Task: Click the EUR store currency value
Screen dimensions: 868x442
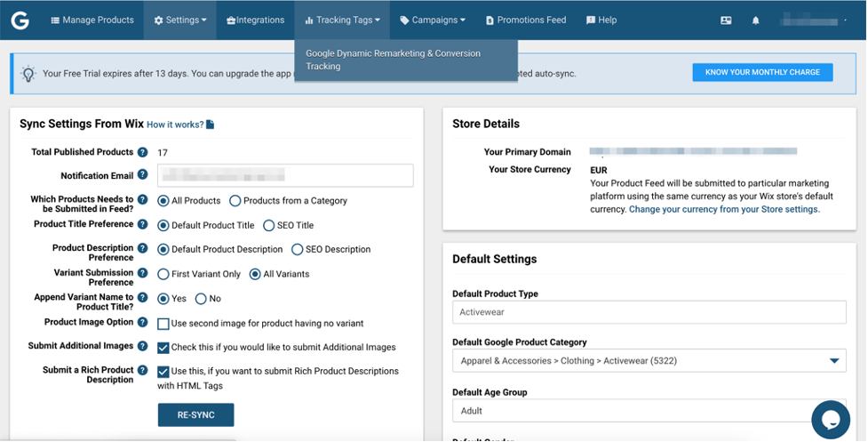Action: point(599,171)
